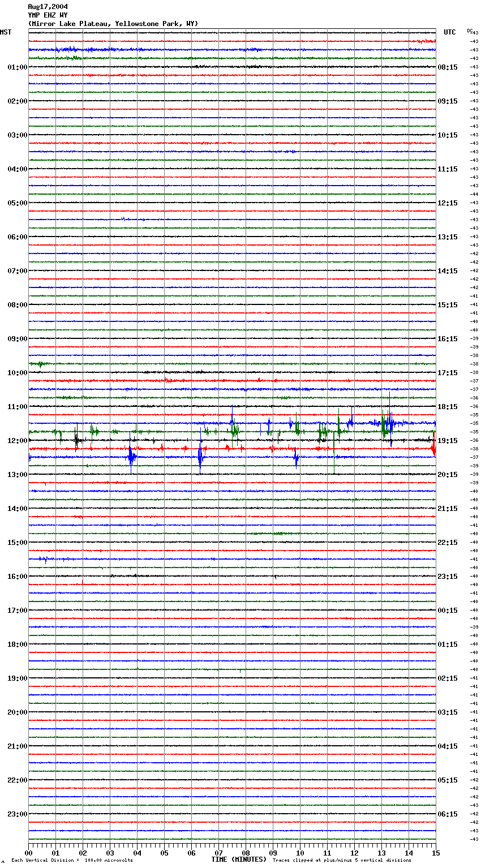Click the 12:15 UTC time label
The image size is (481, 868).
[448, 203]
